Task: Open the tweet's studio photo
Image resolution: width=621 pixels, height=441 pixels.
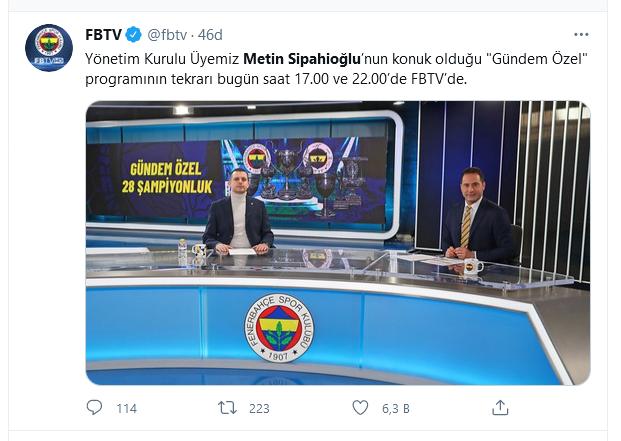Action: (338, 243)
